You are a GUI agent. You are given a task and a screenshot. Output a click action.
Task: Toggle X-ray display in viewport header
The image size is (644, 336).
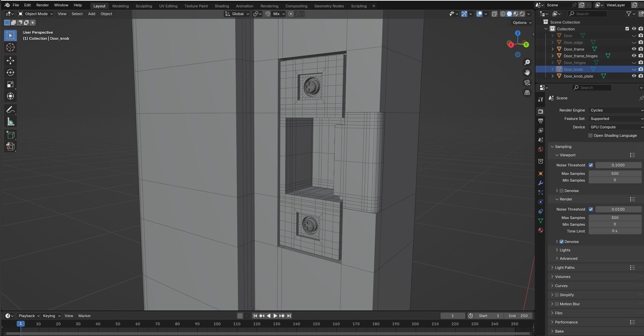(x=494, y=14)
